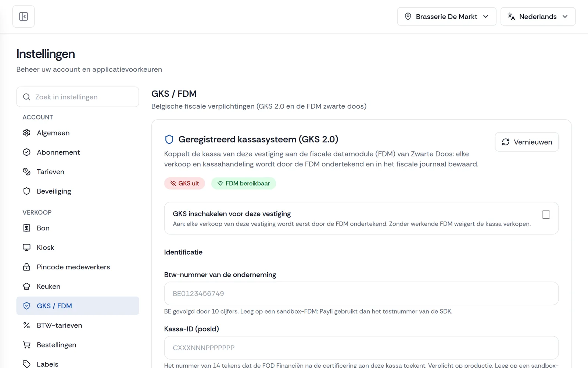Go to Tarieven settings
This screenshot has width=588, height=368.
pos(78,172)
